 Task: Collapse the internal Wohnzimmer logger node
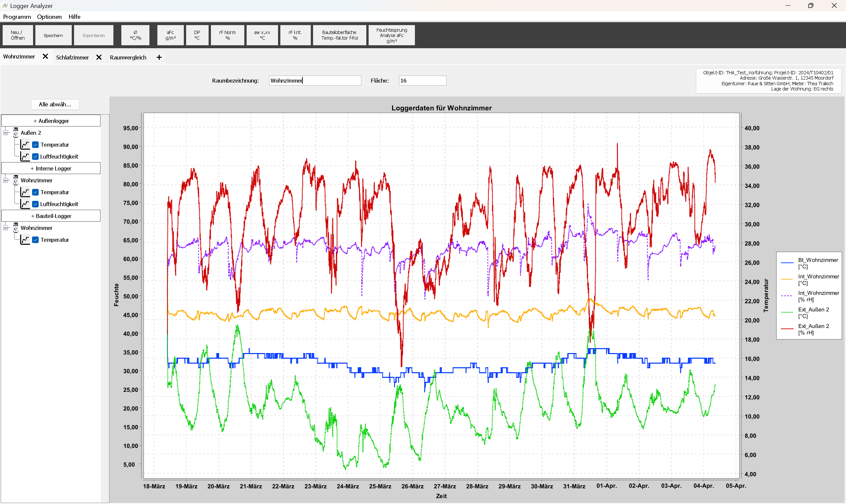[x=6, y=180]
